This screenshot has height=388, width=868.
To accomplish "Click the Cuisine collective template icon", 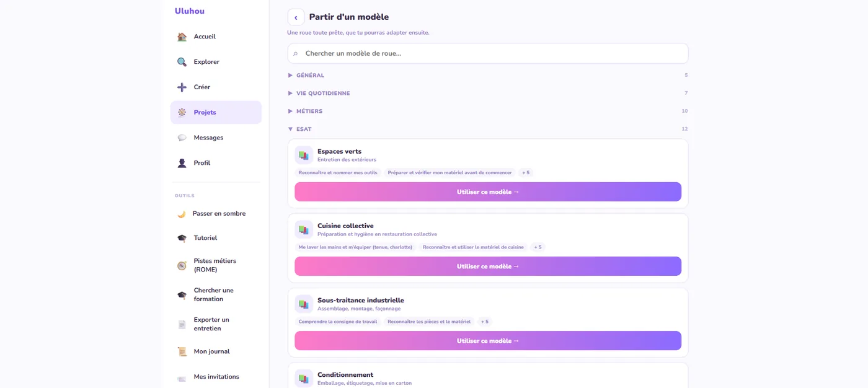I will point(304,229).
